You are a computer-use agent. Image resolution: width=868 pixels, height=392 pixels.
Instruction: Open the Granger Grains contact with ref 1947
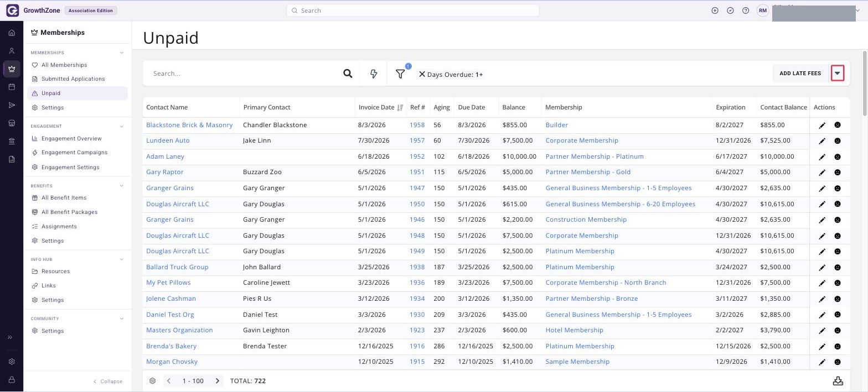(x=170, y=188)
